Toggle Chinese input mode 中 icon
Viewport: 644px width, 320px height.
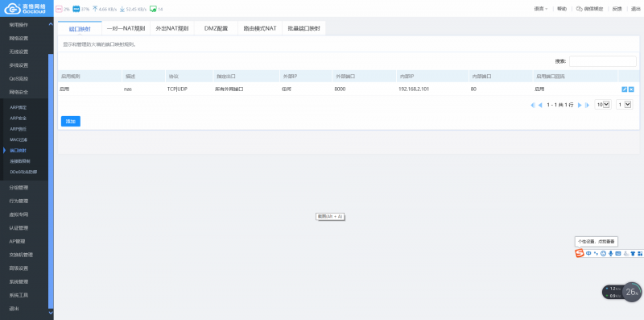[x=588, y=253]
